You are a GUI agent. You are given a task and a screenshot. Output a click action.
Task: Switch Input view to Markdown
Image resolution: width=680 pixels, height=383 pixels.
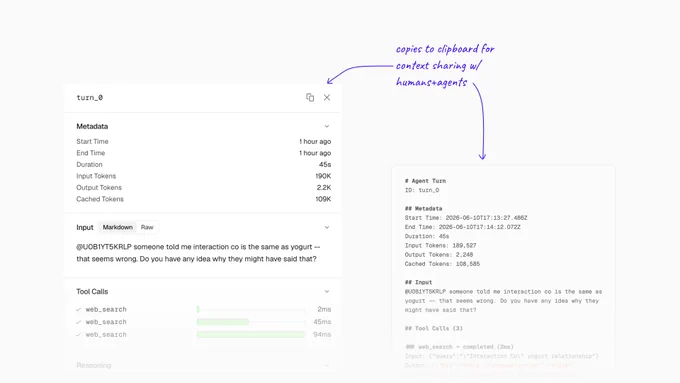(x=118, y=227)
